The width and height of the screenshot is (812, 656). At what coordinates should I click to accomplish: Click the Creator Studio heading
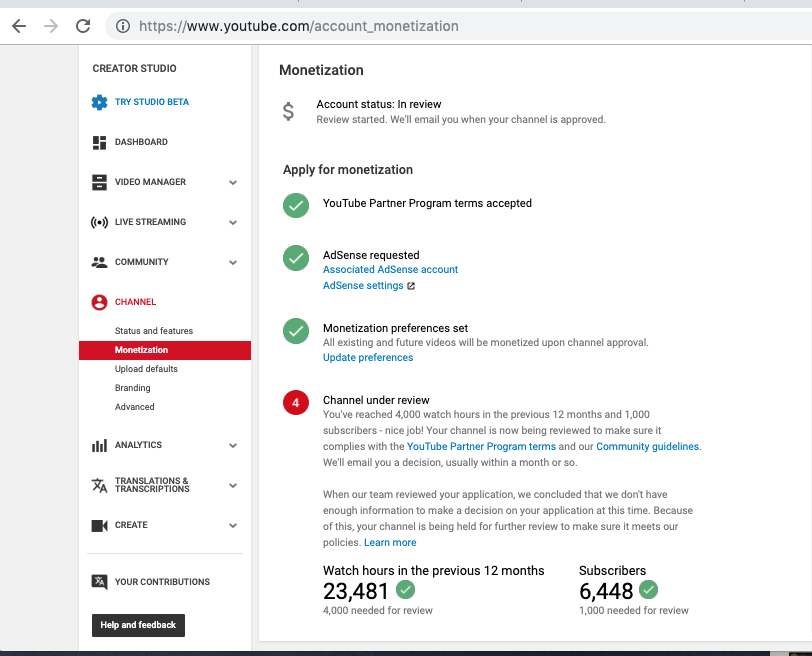(134, 68)
